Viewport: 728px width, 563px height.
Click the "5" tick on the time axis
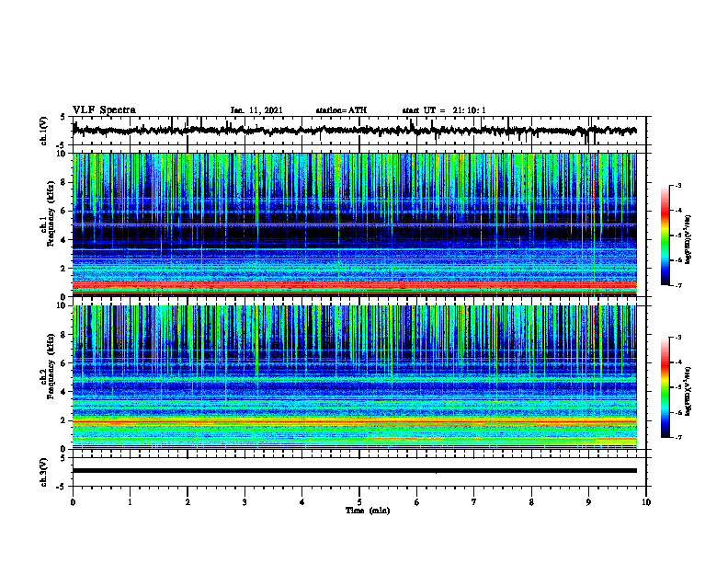(x=359, y=502)
